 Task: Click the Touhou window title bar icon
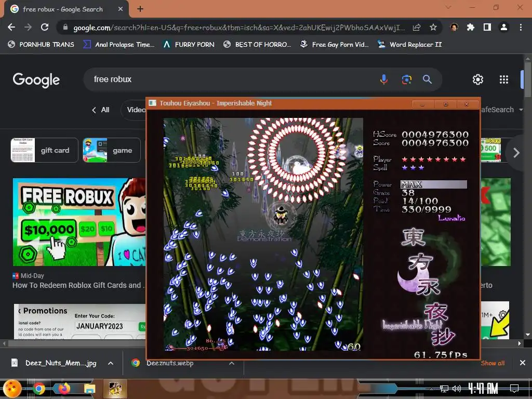point(153,103)
